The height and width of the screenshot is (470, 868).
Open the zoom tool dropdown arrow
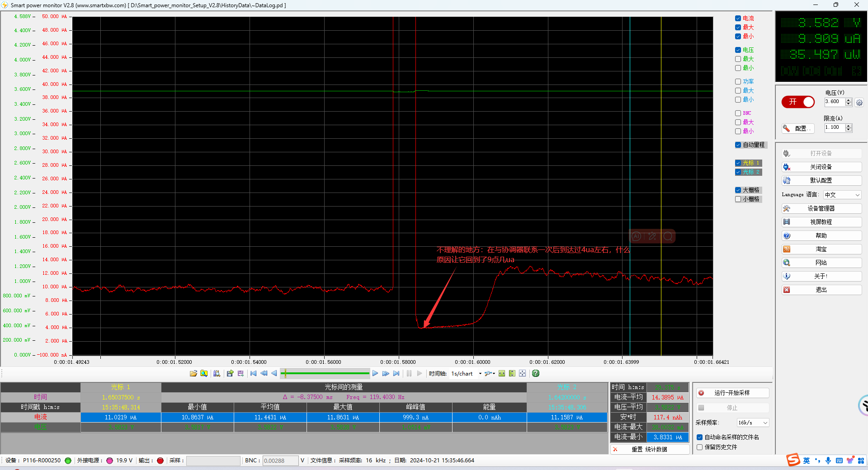(x=494, y=374)
